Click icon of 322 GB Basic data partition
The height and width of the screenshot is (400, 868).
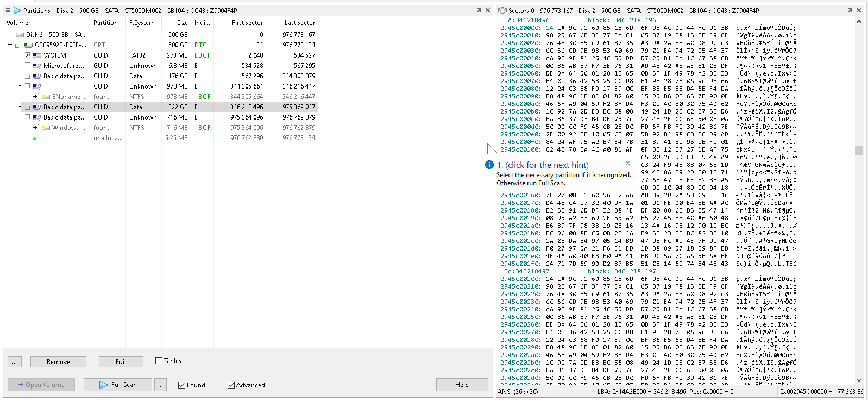click(x=37, y=107)
